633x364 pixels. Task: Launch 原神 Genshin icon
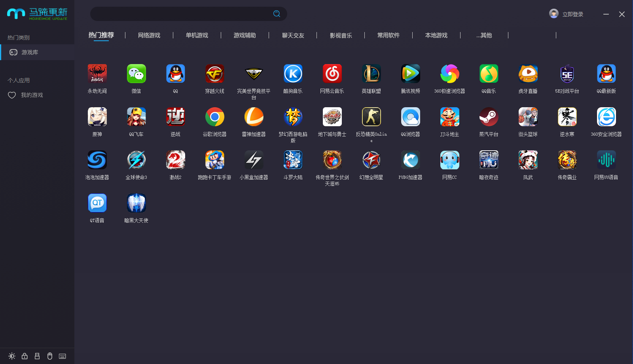point(97,117)
